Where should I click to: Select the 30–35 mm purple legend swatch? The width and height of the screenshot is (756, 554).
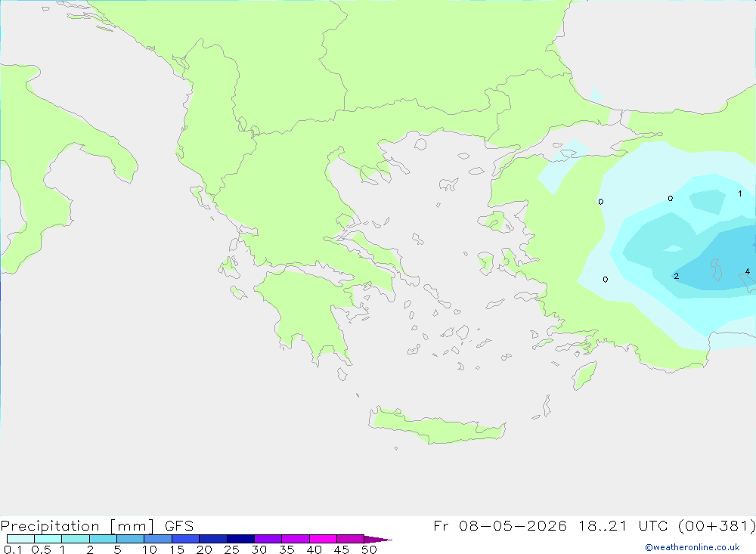pos(268,539)
